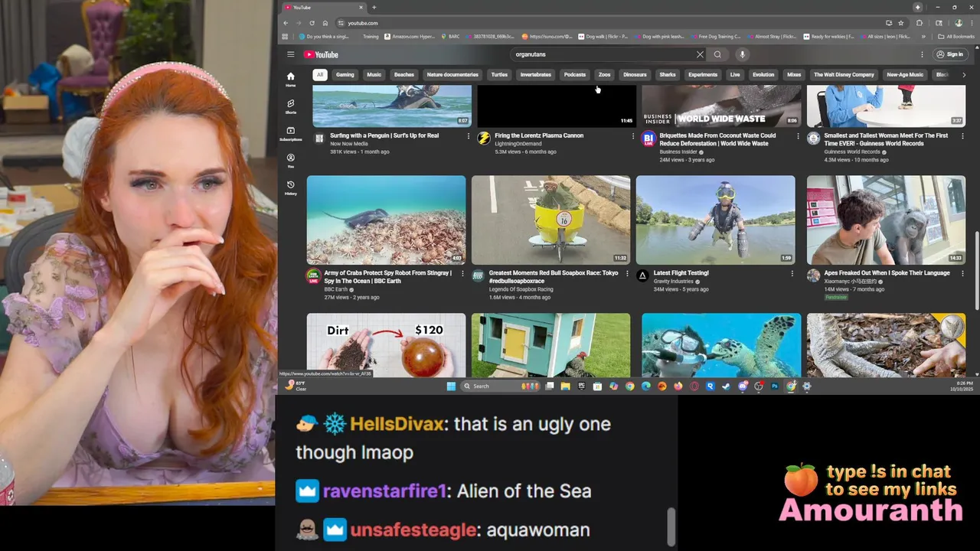Select The Walt Disney Company chip
Viewport: 980px width, 551px height.
(844, 75)
